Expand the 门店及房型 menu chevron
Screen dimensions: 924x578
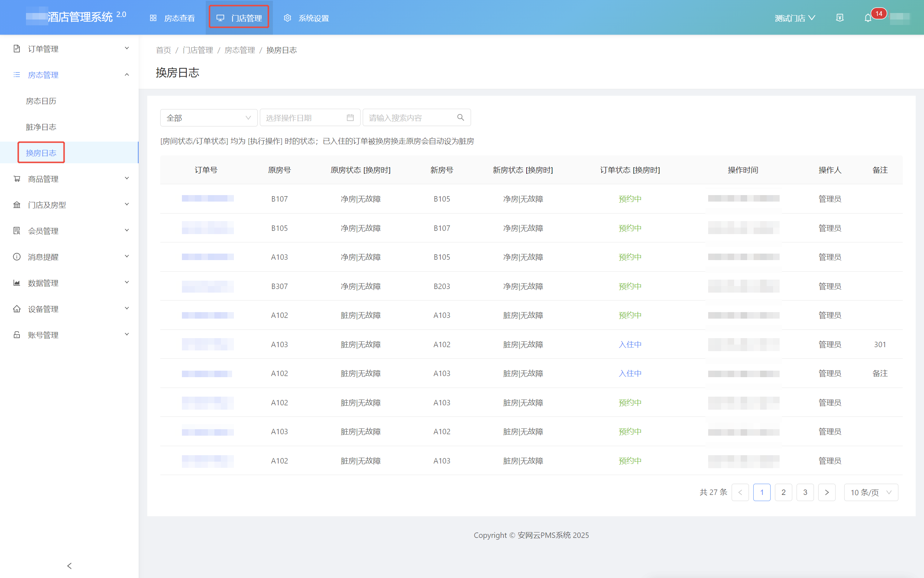coord(127,204)
